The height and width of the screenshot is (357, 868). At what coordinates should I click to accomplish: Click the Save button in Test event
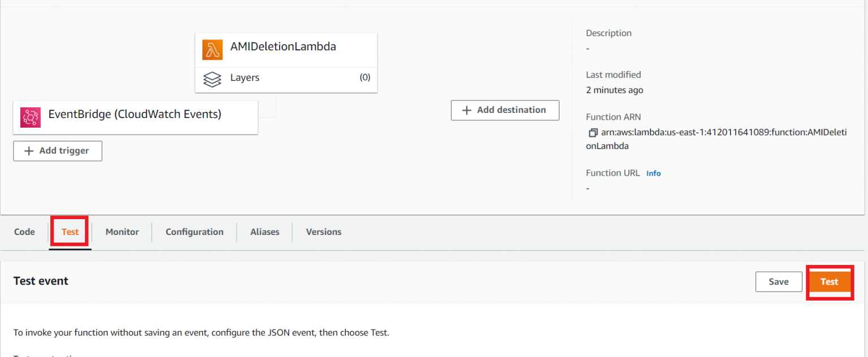[x=779, y=281]
